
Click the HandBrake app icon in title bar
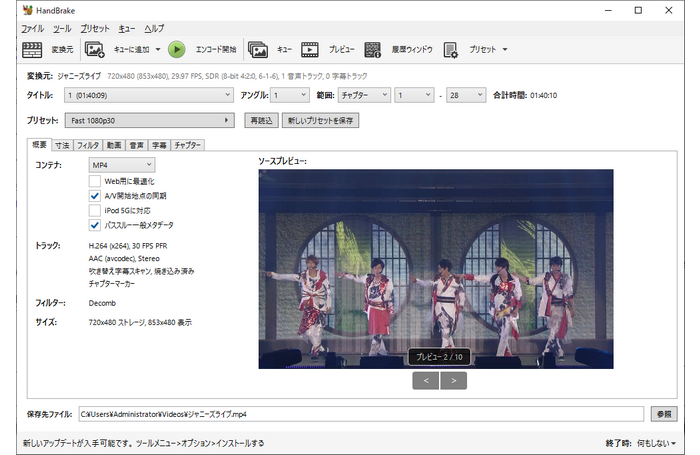coord(13,9)
